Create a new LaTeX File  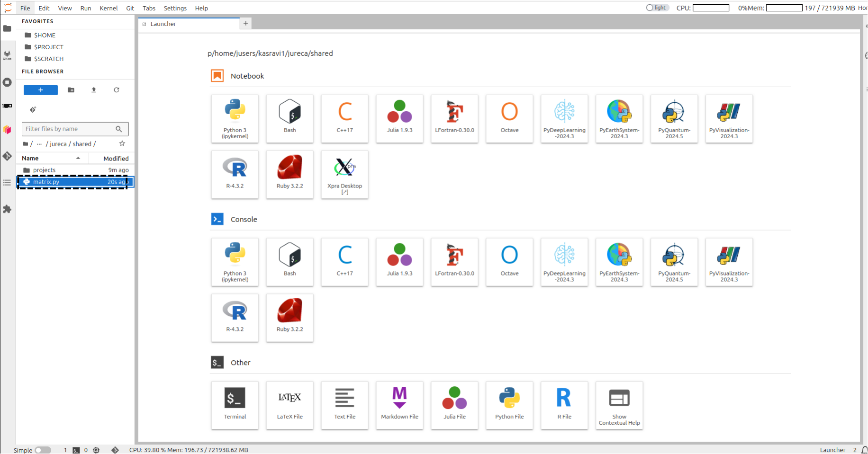[x=289, y=405]
